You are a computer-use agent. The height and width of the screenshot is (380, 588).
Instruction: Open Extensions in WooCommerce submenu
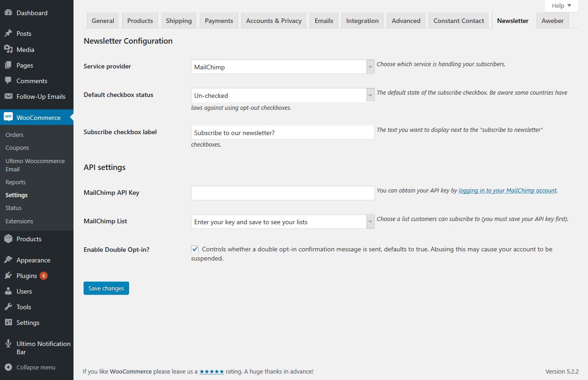point(19,221)
